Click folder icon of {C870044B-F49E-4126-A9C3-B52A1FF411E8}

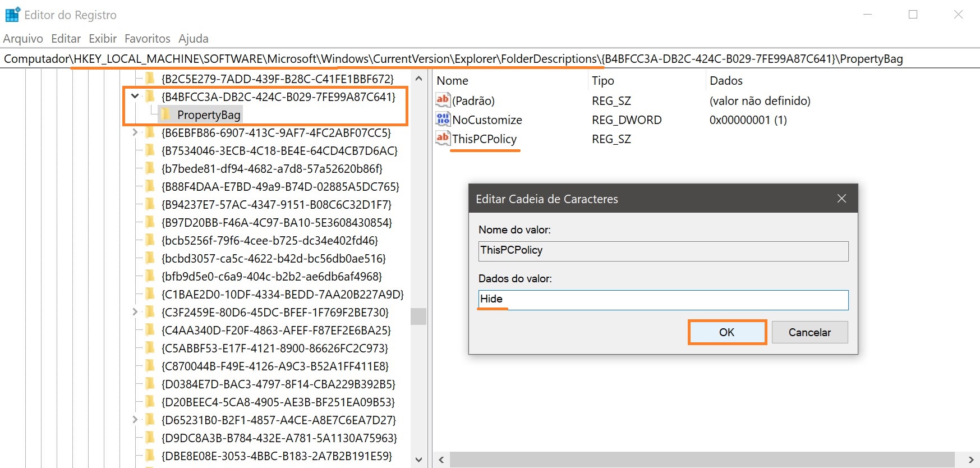pyautogui.click(x=150, y=366)
